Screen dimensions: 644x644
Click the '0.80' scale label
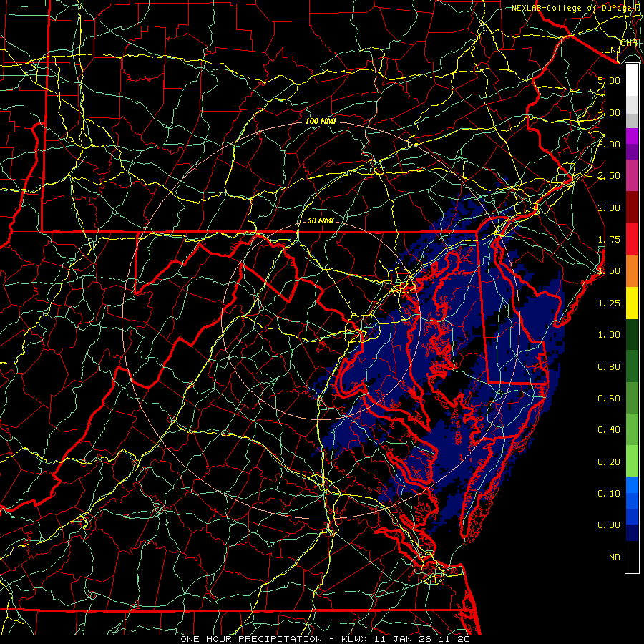pos(609,367)
